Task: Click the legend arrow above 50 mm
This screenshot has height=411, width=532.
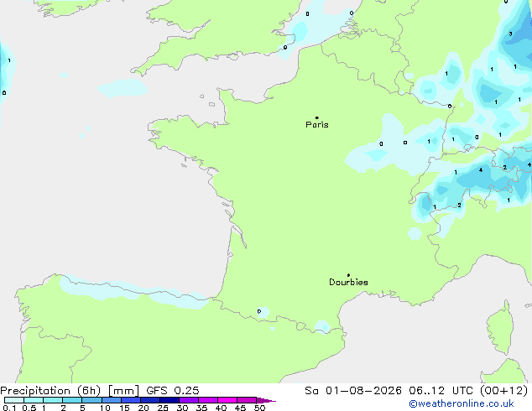Action: [x=266, y=400]
